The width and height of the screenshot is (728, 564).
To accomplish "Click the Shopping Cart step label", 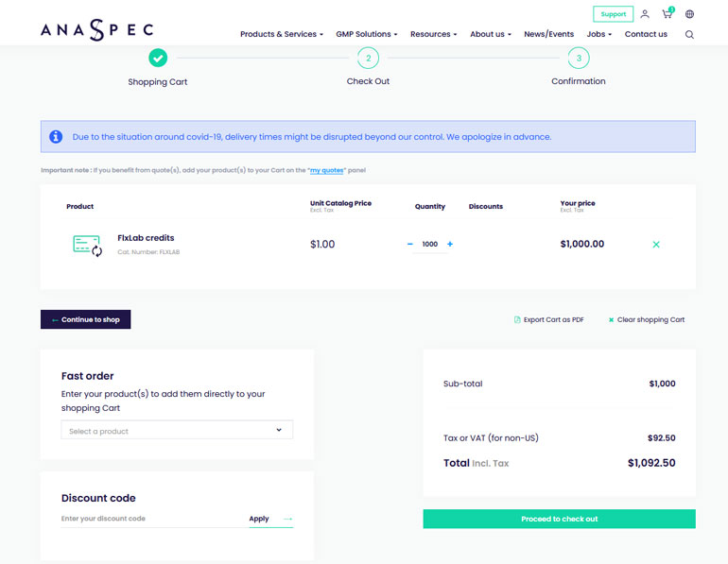I will [x=158, y=82].
